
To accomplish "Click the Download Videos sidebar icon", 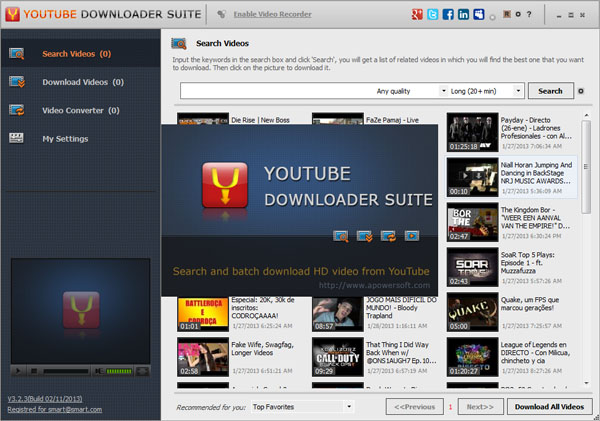I will (16, 82).
